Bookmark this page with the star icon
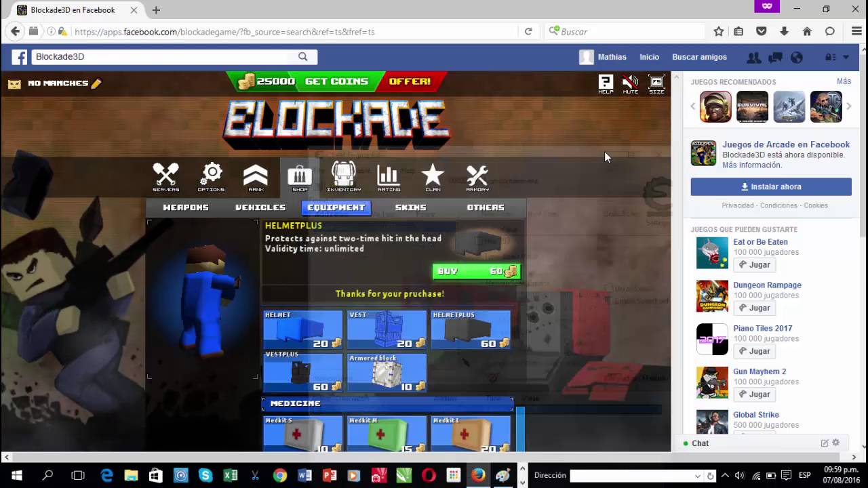The image size is (868, 488). pyautogui.click(x=719, y=31)
